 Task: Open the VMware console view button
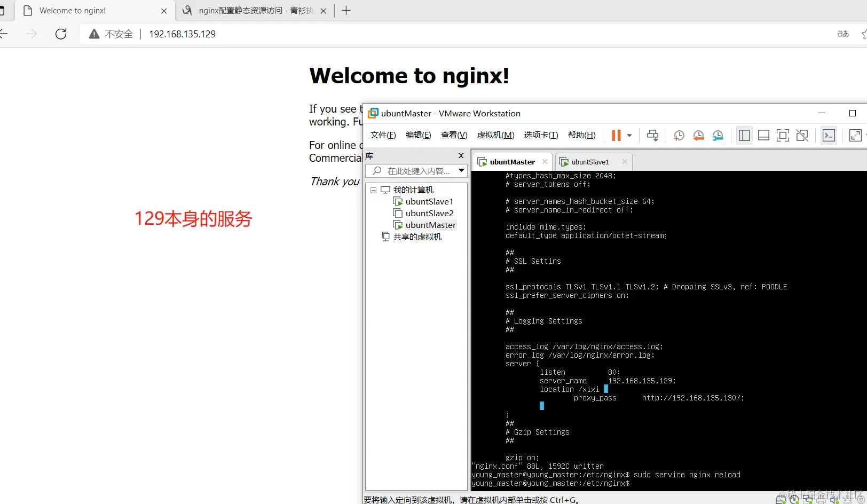pos(829,136)
